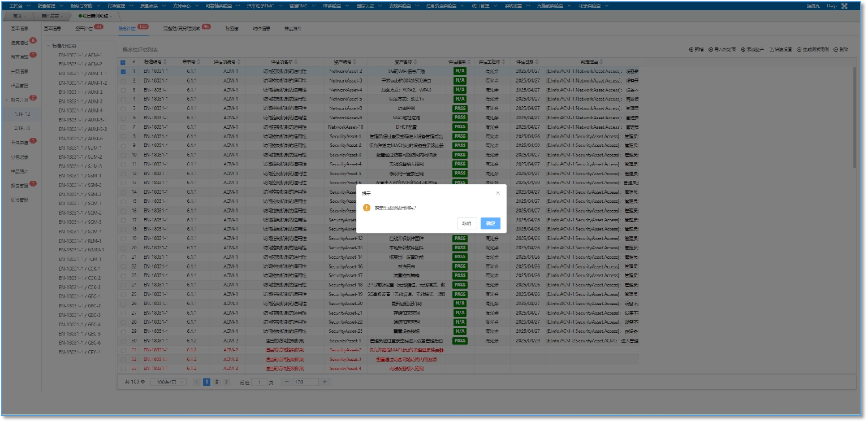Click the orange warning icon in the dialog

(366, 208)
